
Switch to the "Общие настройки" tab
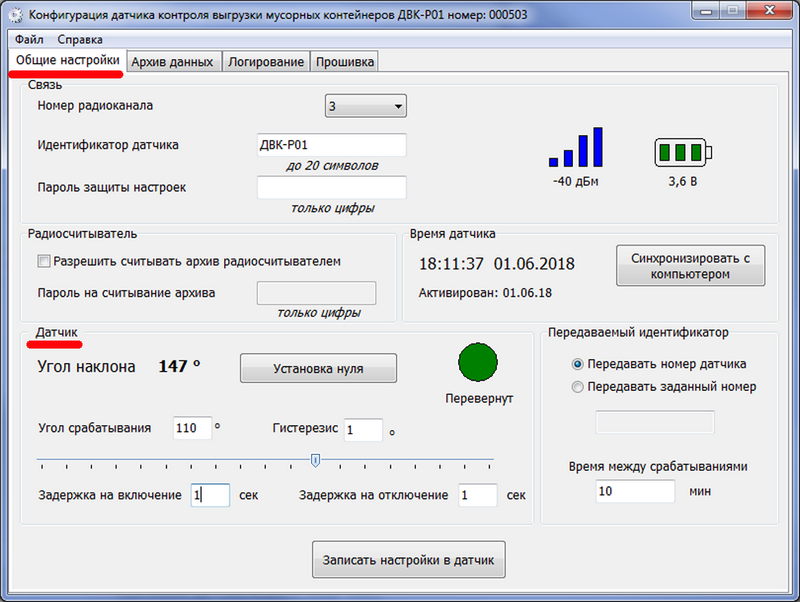67,60
